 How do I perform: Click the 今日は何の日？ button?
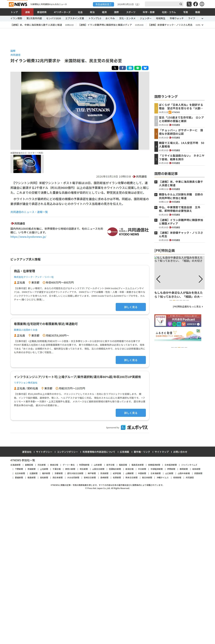coord(103,4)
